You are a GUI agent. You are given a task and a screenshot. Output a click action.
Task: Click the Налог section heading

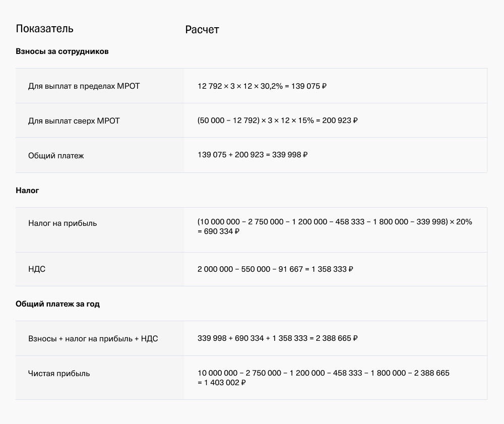[x=27, y=191]
